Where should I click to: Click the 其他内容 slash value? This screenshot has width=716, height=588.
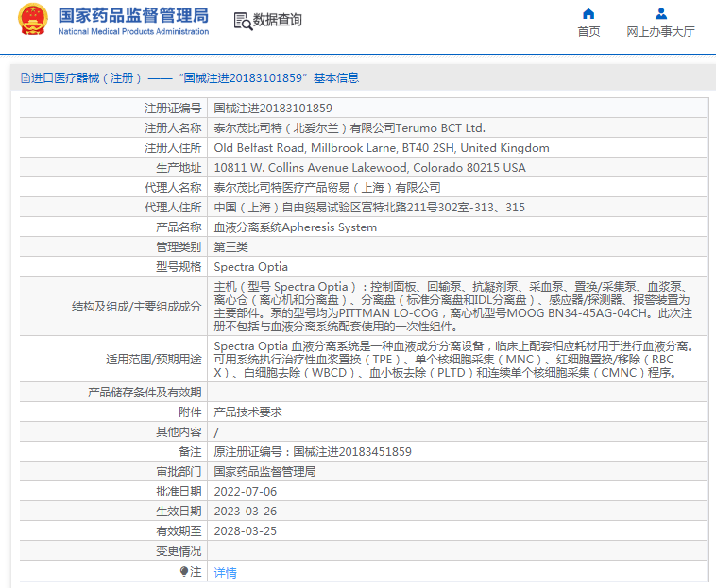pyautogui.click(x=216, y=432)
